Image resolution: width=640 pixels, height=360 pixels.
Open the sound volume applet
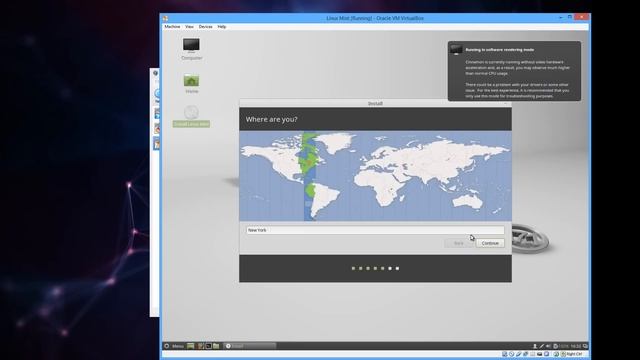click(x=548, y=346)
